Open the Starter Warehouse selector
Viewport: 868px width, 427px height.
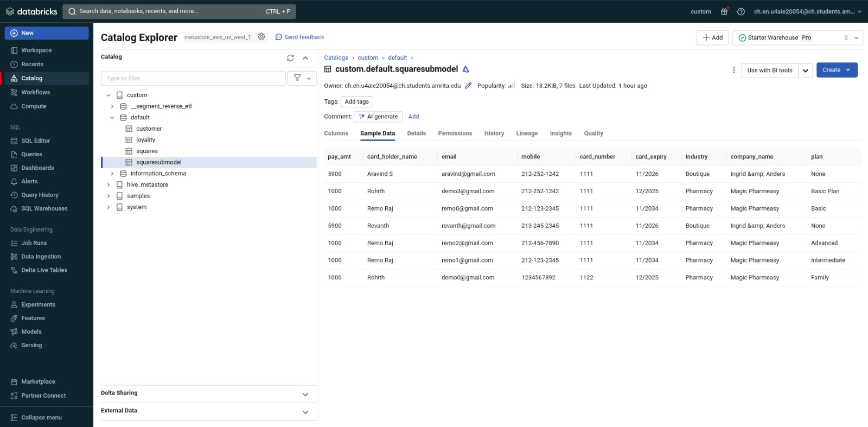click(x=797, y=37)
